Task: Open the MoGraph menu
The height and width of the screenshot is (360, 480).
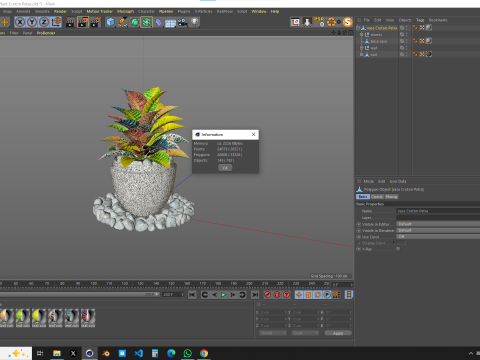Action: [x=125, y=11]
